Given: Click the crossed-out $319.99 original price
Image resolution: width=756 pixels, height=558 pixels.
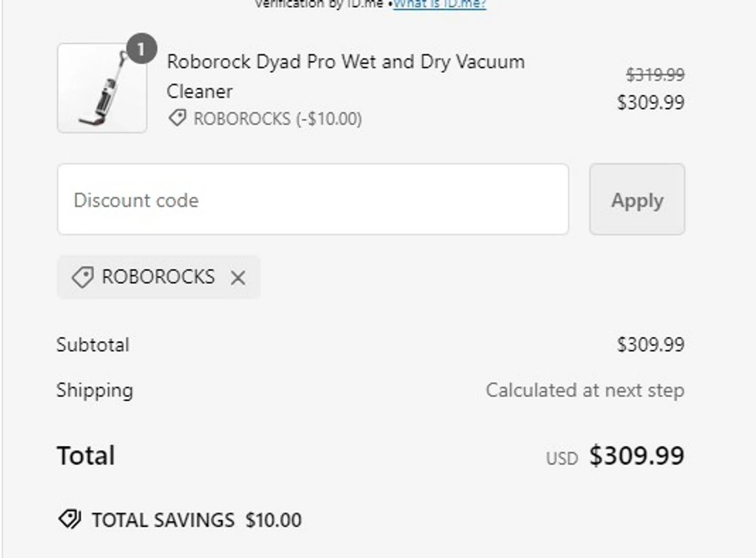Looking at the screenshot, I should 655,75.
